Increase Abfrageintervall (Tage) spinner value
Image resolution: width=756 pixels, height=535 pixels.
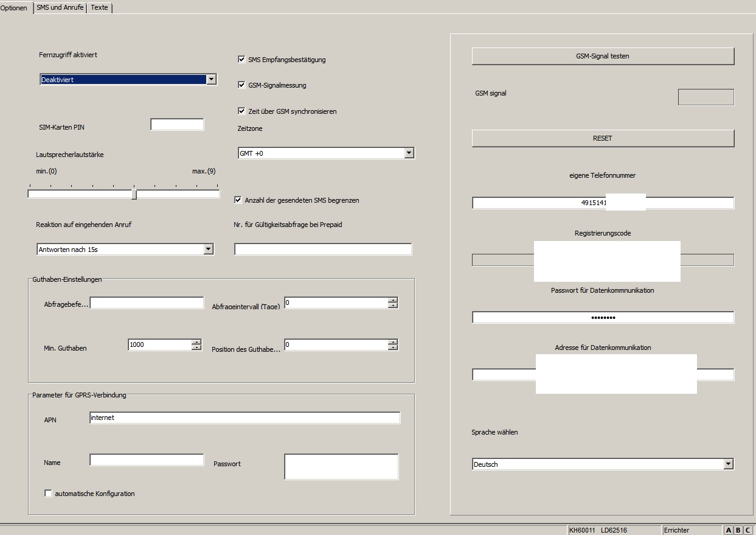coord(393,300)
